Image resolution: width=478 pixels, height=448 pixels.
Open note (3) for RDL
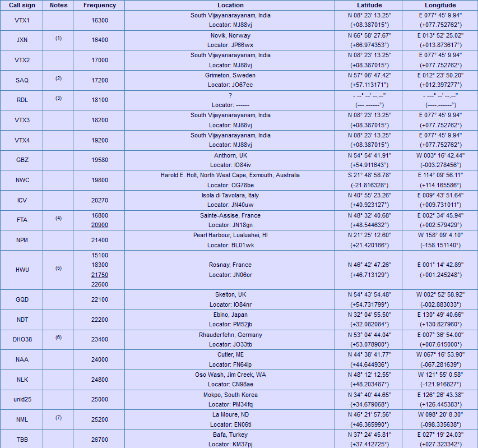58,98
